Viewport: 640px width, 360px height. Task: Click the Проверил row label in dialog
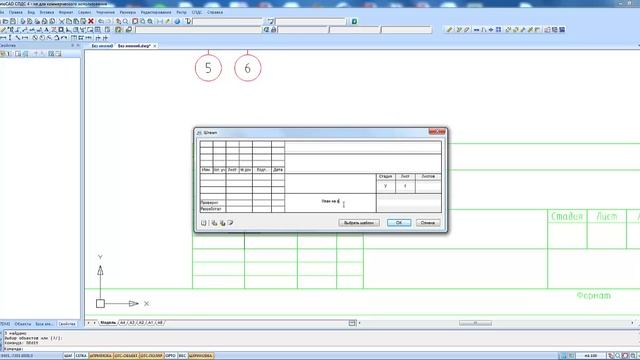tap(212, 202)
